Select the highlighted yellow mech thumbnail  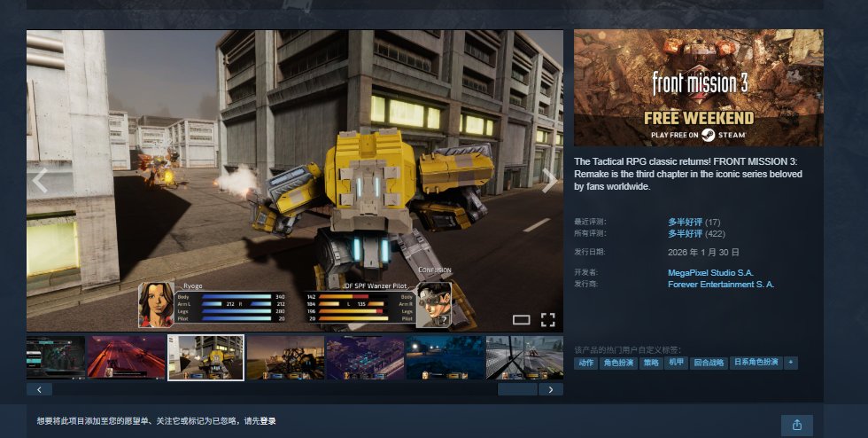pos(205,357)
